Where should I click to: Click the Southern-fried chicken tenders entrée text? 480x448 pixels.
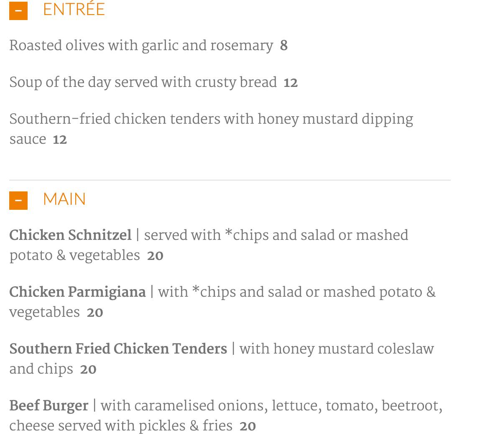pyautogui.click(x=211, y=119)
